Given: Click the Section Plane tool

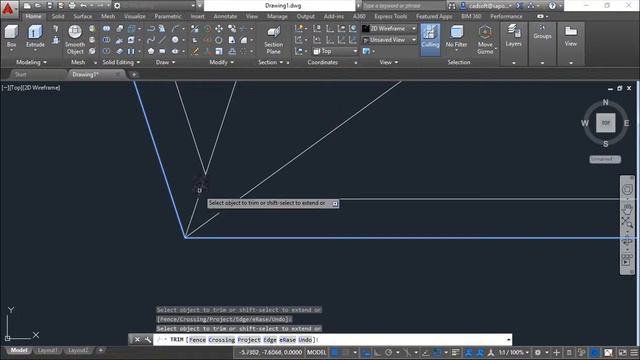Looking at the screenshot, I should click(x=273, y=40).
